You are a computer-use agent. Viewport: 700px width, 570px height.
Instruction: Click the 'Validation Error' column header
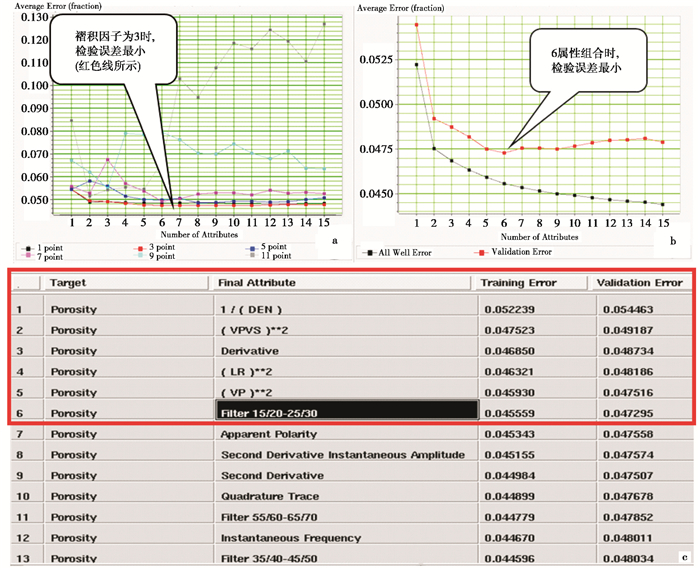(637, 283)
